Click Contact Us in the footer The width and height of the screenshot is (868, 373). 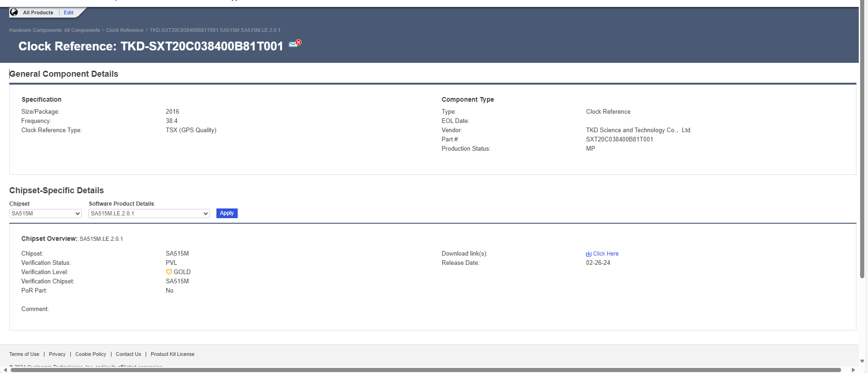point(128,354)
